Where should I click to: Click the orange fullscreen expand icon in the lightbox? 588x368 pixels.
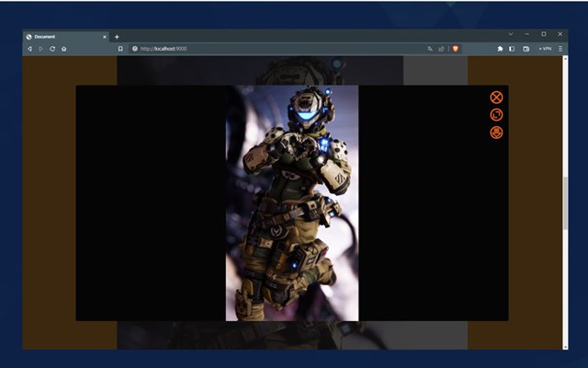pos(496,115)
